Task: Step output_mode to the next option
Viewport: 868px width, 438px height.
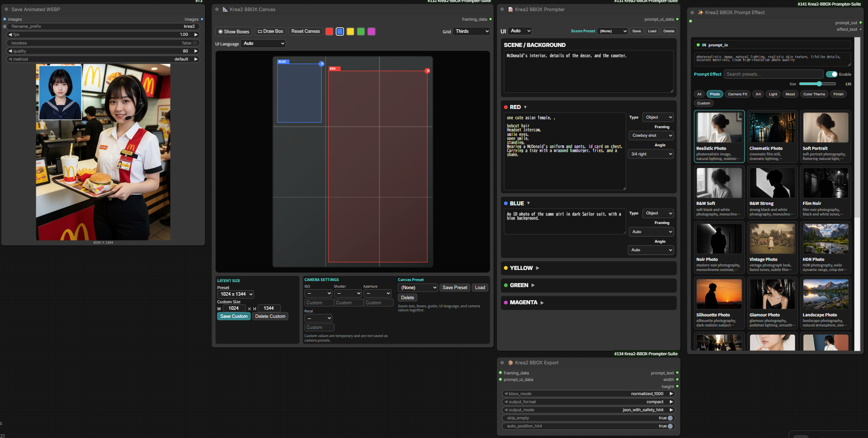Action: pos(671,410)
